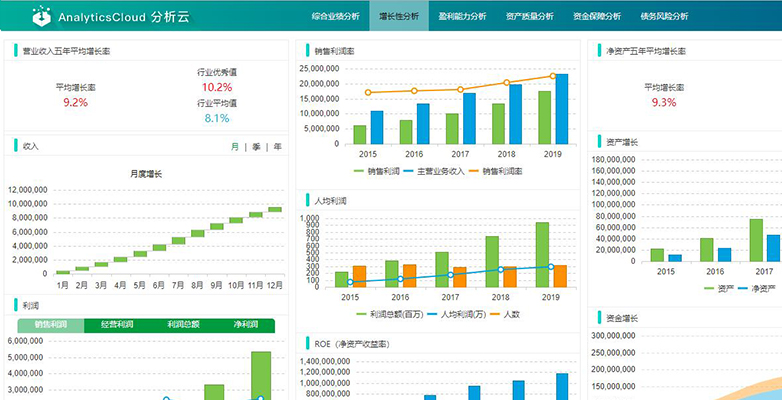Viewport: 782px width, 400px height.
Task: Click the 资产增长 panel title
Action: tap(622, 142)
